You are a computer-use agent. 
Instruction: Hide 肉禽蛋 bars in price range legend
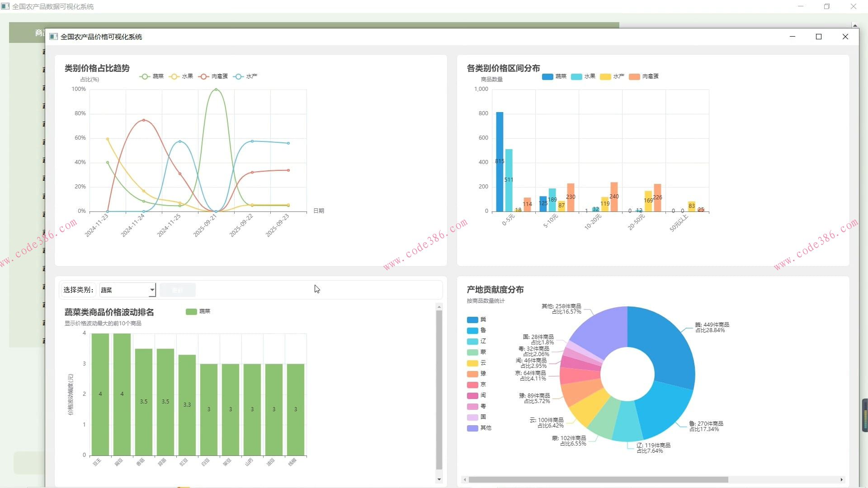coord(650,76)
